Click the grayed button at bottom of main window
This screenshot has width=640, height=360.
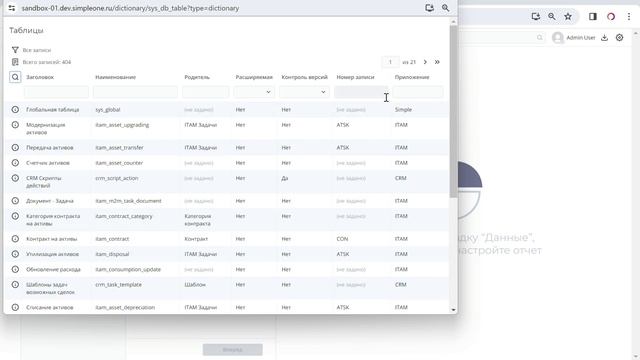(233, 349)
